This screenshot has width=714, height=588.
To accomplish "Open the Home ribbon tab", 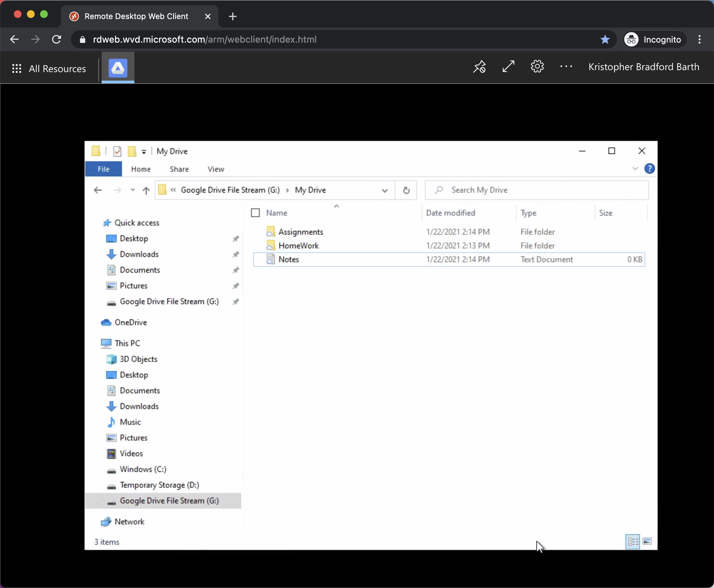I will (x=141, y=169).
